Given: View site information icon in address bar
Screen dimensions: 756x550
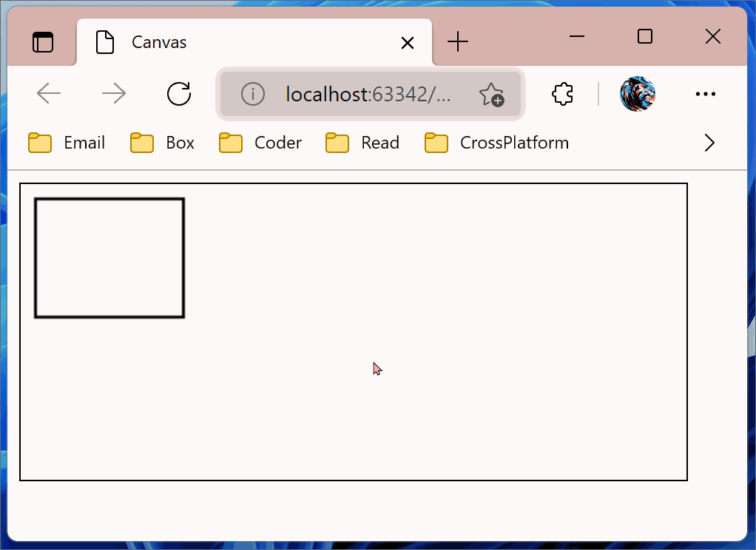Looking at the screenshot, I should pyautogui.click(x=253, y=93).
